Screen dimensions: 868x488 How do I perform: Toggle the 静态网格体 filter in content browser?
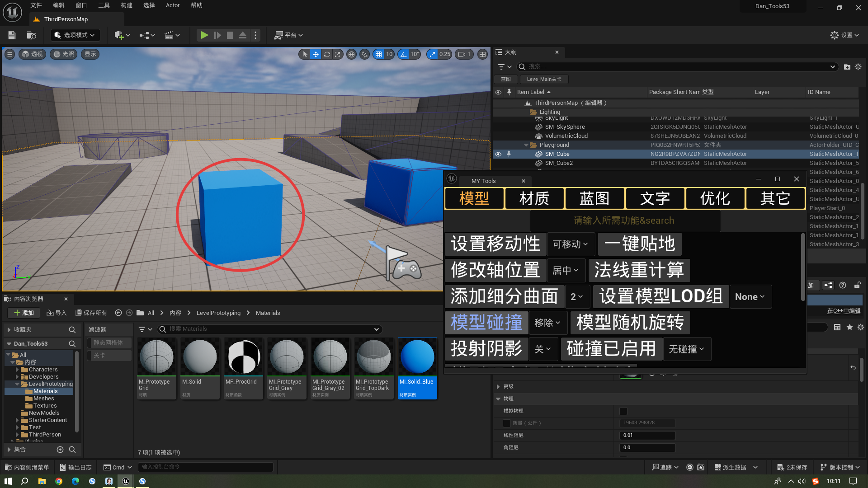click(109, 343)
